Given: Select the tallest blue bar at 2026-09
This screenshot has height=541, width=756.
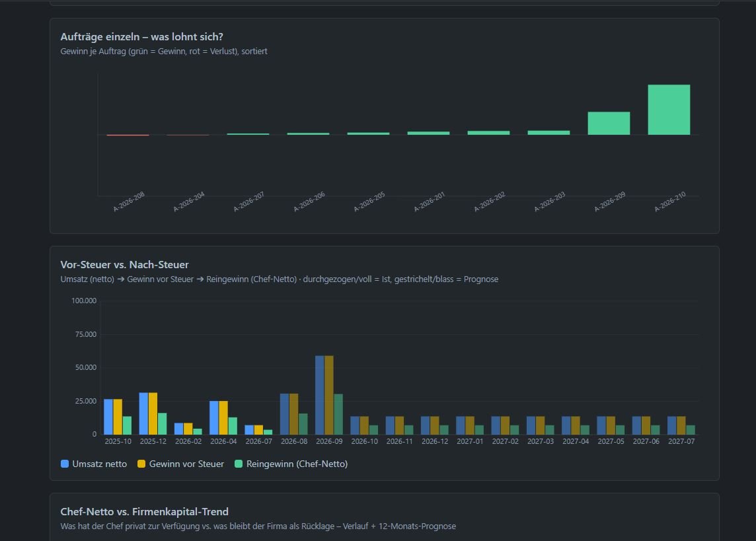Looking at the screenshot, I should click(320, 395).
